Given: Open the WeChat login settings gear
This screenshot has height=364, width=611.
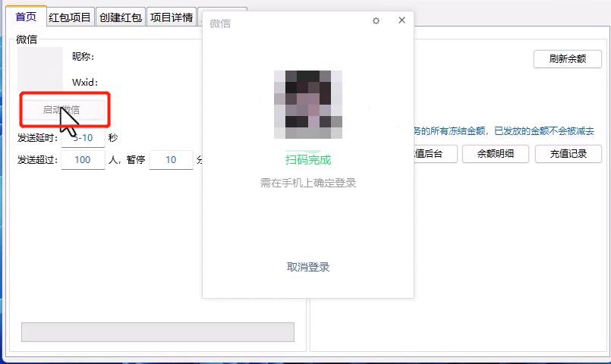Looking at the screenshot, I should pos(376,21).
